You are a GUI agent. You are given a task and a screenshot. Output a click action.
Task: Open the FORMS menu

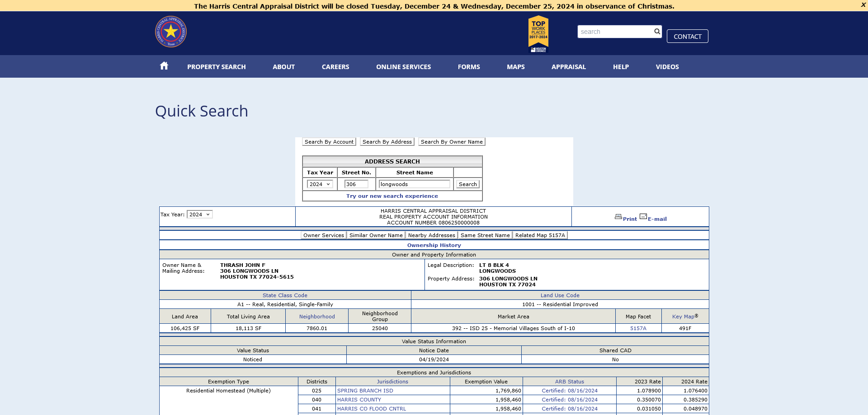tap(469, 67)
